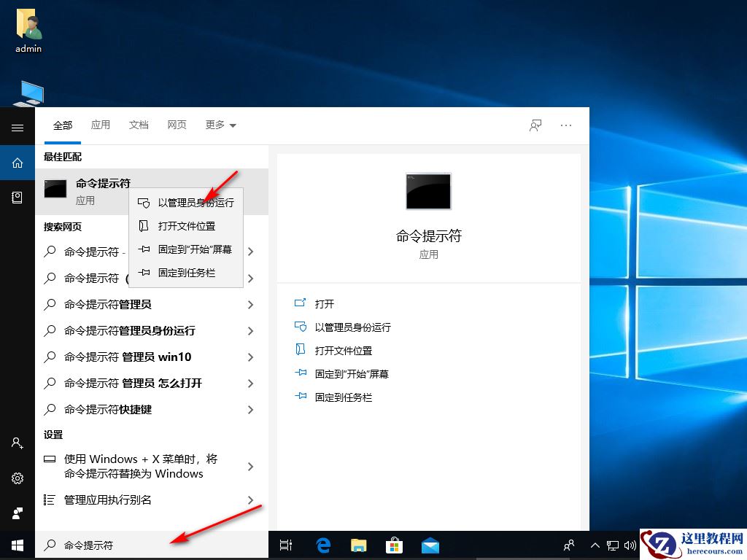Click the search input field at the bottom
The height and width of the screenshot is (560, 747).
point(146,545)
